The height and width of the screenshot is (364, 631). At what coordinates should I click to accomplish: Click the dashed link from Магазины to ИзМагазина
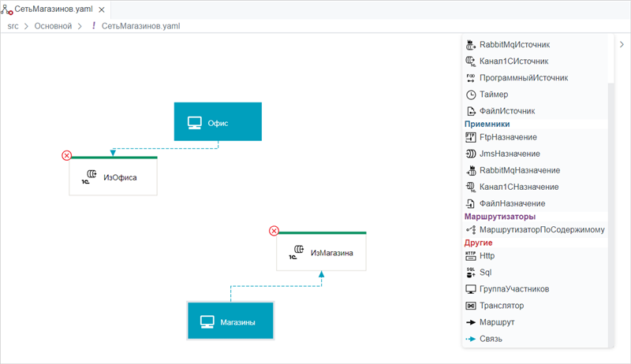[276, 286]
